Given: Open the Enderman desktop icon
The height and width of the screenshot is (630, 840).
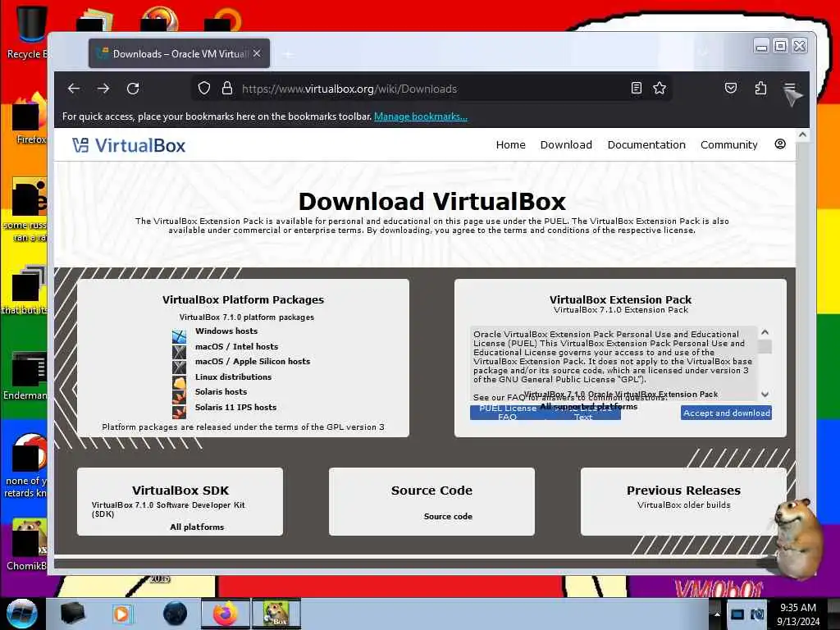Looking at the screenshot, I should (x=25, y=376).
